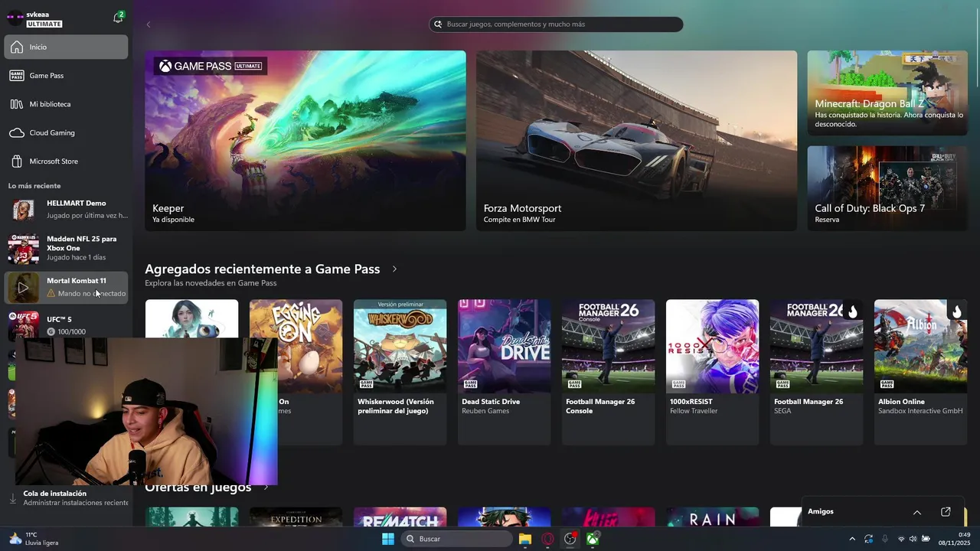Click flame icon on SEGA Football Manager 26

852,311
